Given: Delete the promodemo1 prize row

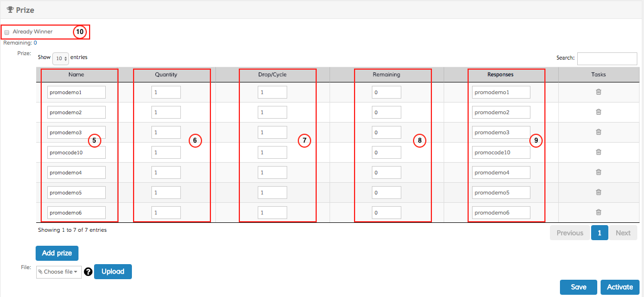Looking at the screenshot, I should pyautogui.click(x=598, y=92).
